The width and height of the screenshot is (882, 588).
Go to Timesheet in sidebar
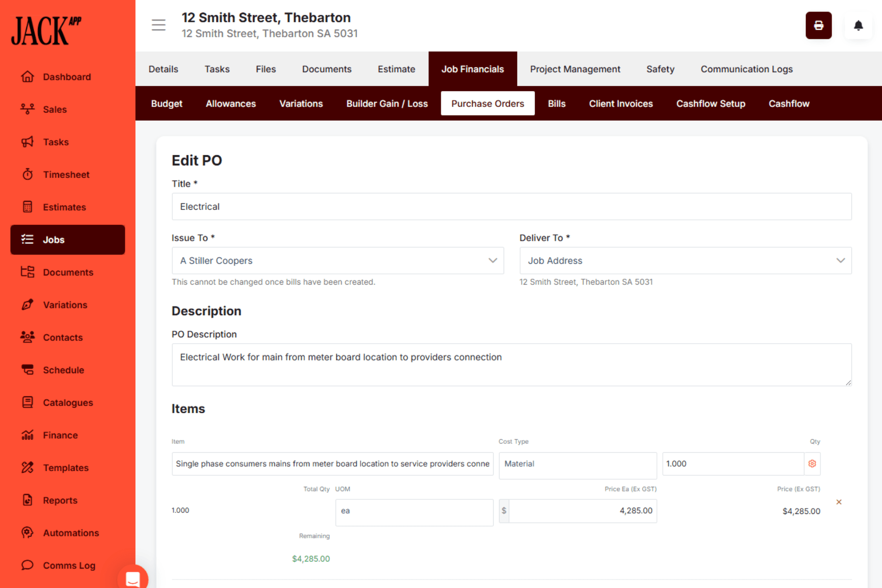point(66,174)
